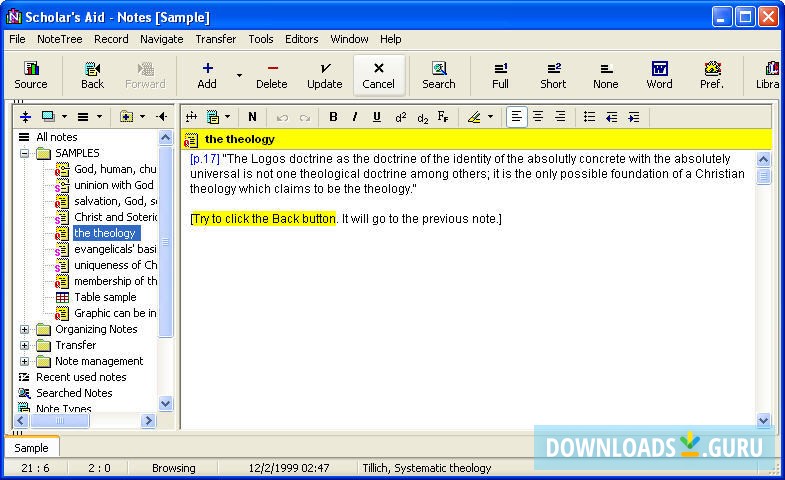Select Short citation format
This screenshot has height=480, width=785.
point(553,75)
